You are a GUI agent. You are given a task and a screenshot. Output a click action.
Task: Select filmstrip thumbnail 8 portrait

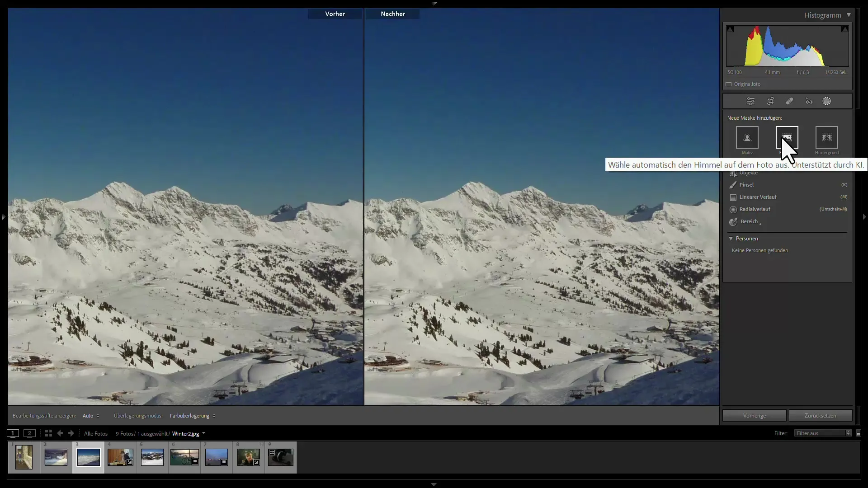point(249,457)
